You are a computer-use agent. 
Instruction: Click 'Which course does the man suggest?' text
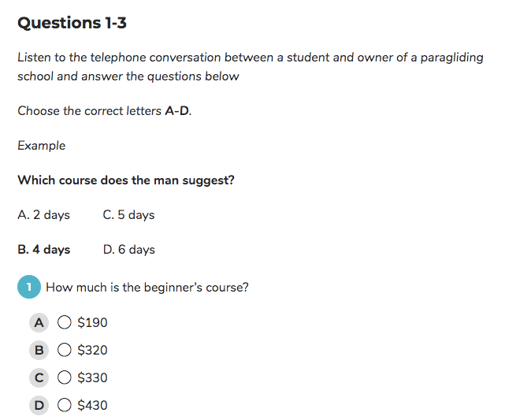pyautogui.click(x=126, y=180)
